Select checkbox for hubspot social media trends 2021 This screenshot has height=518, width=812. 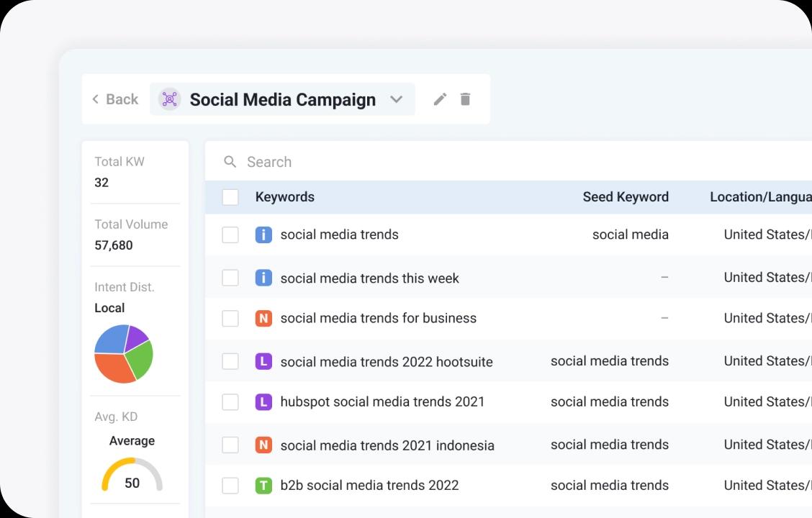point(230,402)
